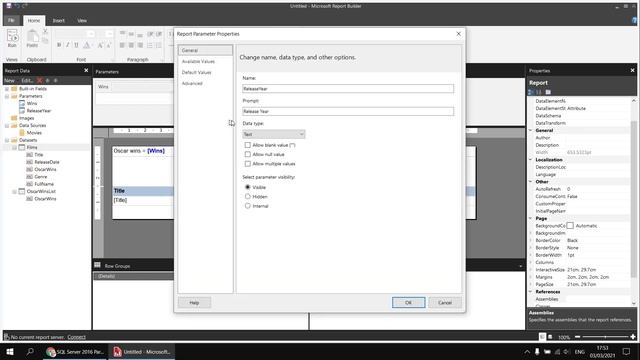The height and width of the screenshot is (360, 640).
Task: Switch to the Insert ribbon tab
Action: click(58, 20)
